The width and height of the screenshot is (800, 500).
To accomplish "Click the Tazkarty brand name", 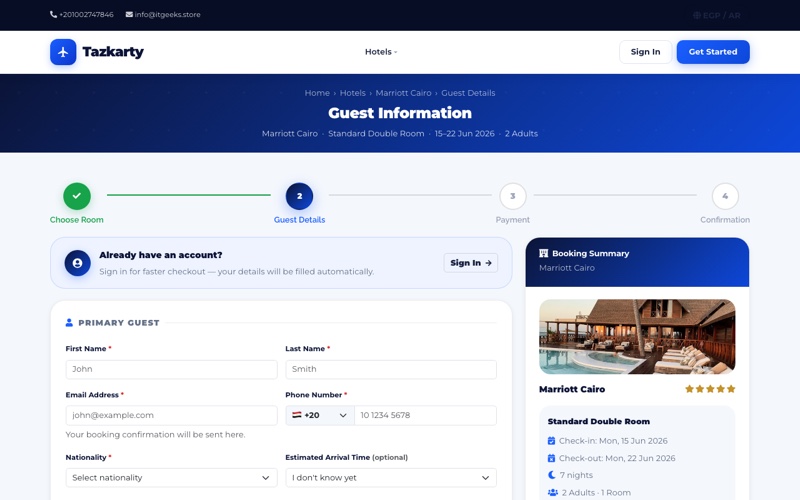I will click(113, 52).
